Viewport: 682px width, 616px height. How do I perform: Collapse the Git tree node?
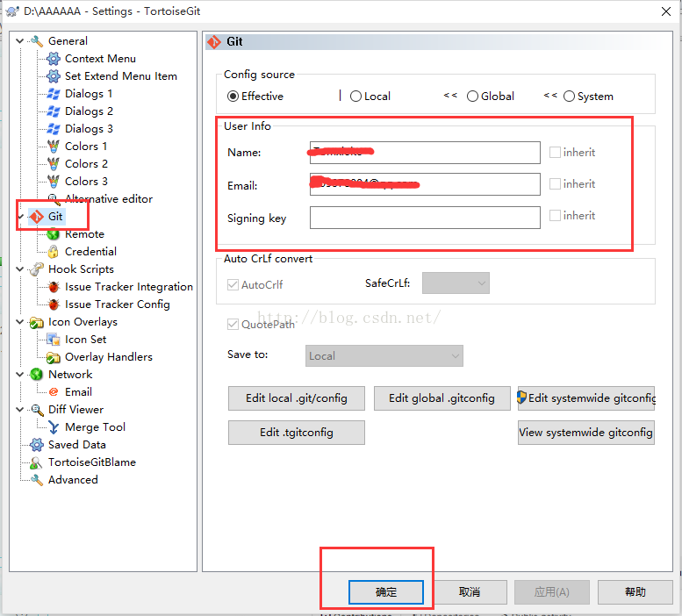20,217
